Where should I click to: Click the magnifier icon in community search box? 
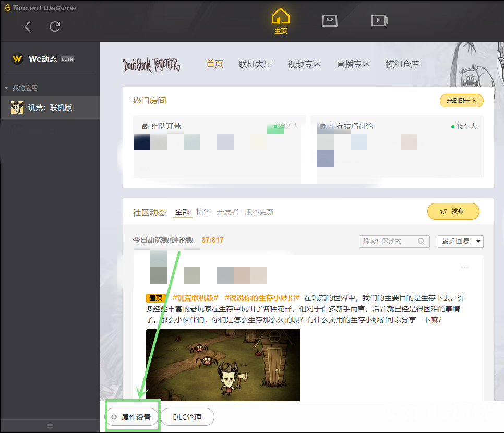[x=421, y=242]
